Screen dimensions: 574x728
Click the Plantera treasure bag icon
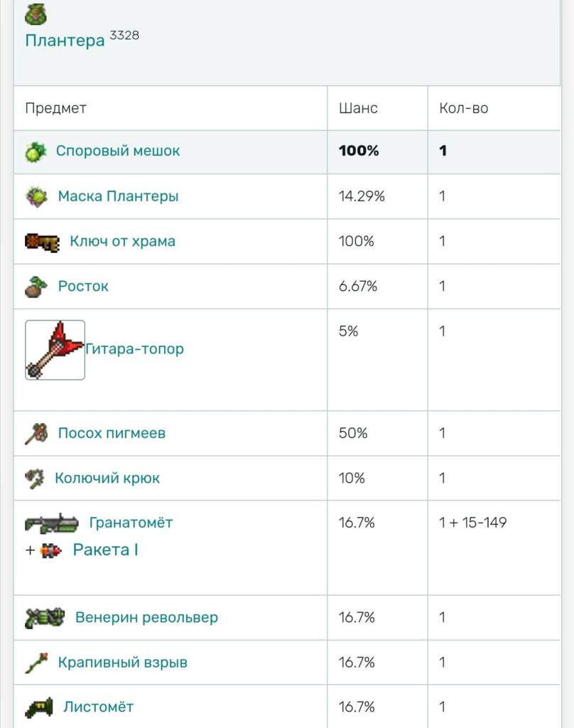tap(36, 14)
